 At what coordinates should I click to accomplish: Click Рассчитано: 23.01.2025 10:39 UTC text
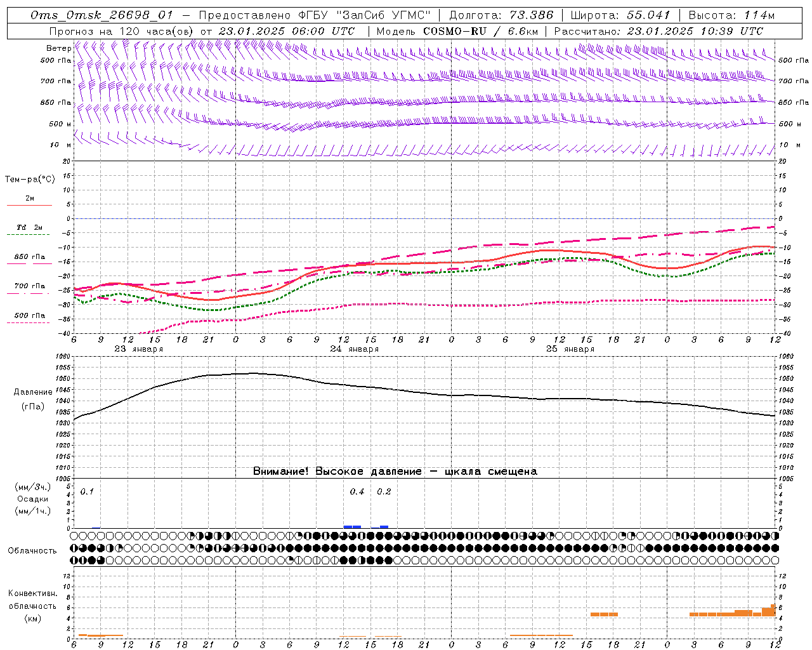pyautogui.click(x=658, y=31)
